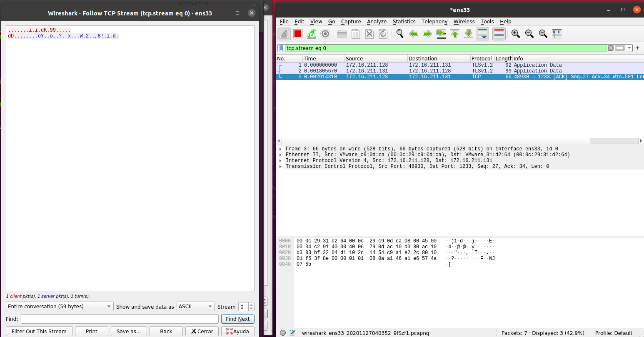Expand the Ethernet II details row
The width and height of the screenshot is (644, 337).
[280, 155]
